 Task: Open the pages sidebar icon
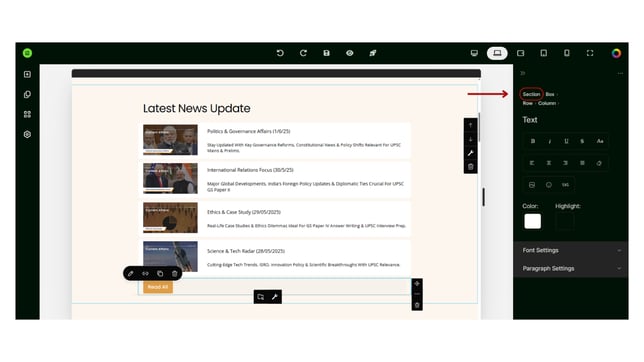pos(28,95)
